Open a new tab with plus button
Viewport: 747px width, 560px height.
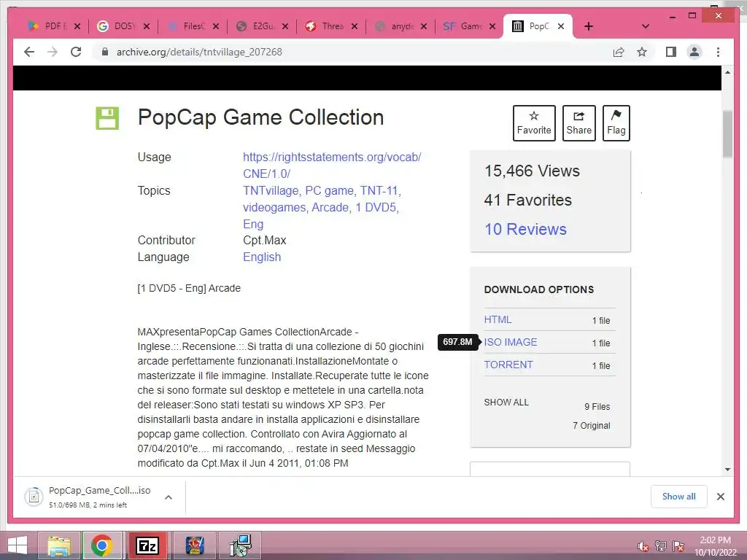click(589, 26)
